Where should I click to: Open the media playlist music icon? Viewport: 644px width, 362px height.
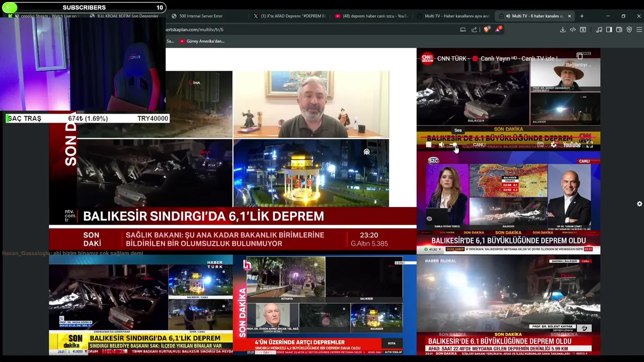599,30
